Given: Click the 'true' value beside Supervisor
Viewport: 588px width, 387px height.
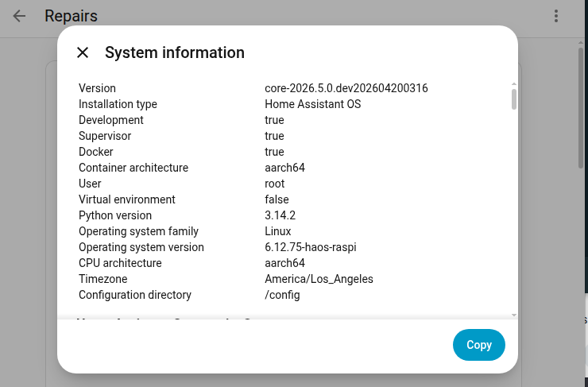Looking at the screenshot, I should coord(274,136).
